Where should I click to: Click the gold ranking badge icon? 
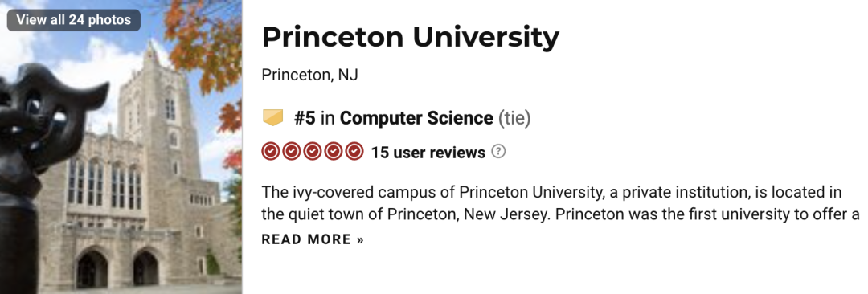click(272, 117)
